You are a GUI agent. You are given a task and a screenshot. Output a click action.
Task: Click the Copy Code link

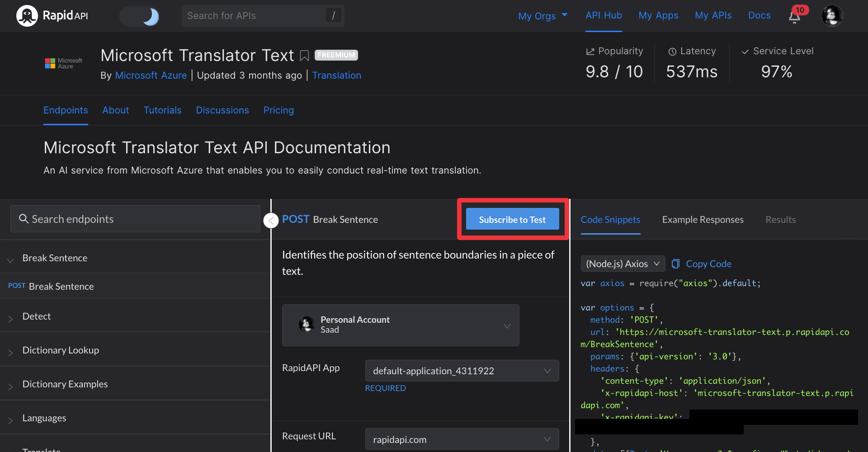point(708,264)
